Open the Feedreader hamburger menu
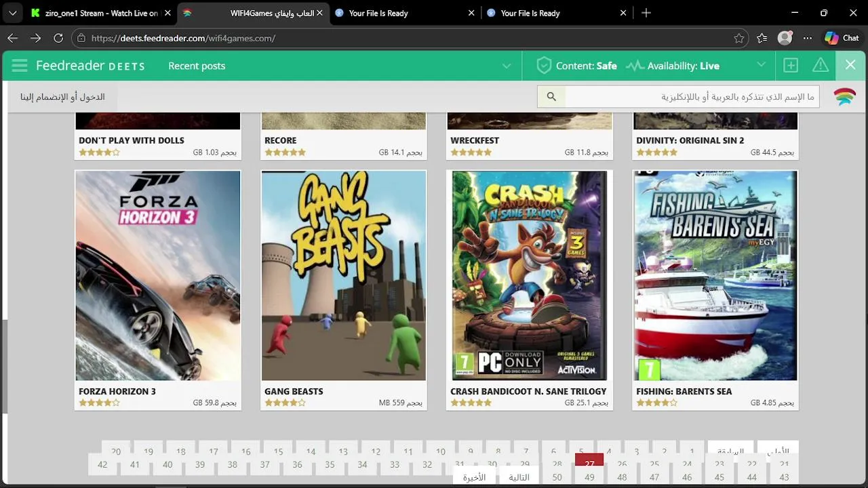 20,66
